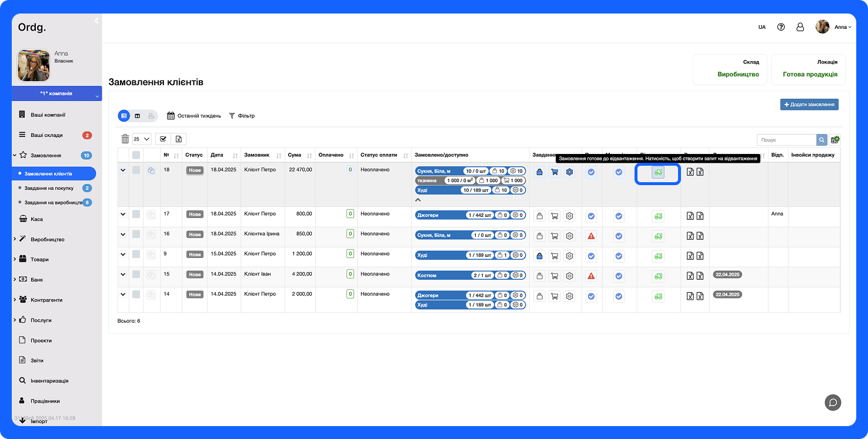This screenshot has width=868, height=439.
Task: Open the Фільтр filter option
Action: (242, 116)
